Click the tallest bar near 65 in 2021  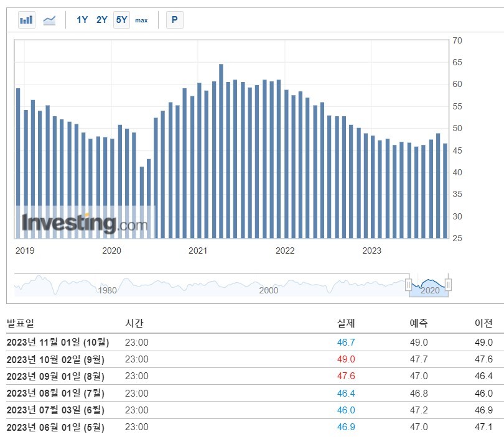point(221,151)
